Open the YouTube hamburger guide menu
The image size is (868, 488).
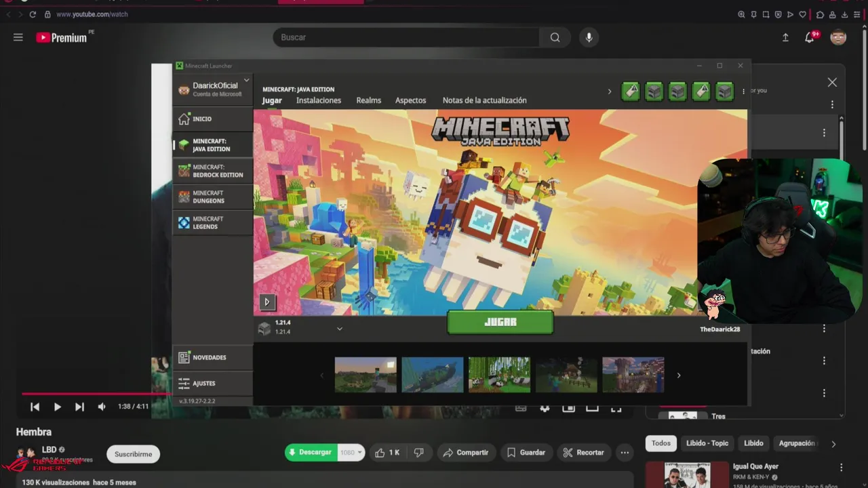pos(18,37)
